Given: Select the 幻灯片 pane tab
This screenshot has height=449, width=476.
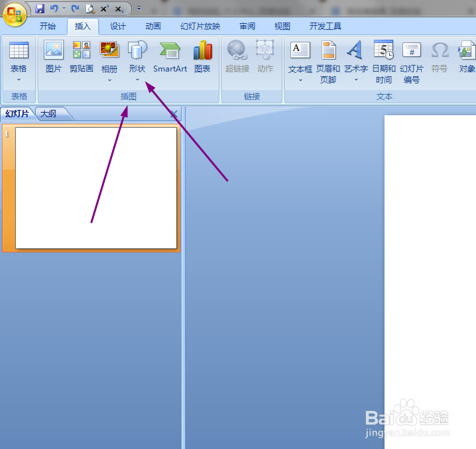Looking at the screenshot, I should [17, 114].
